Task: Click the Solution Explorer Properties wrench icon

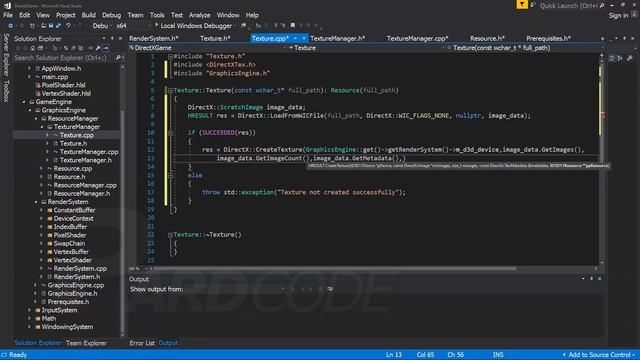Action: pos(98,48)
